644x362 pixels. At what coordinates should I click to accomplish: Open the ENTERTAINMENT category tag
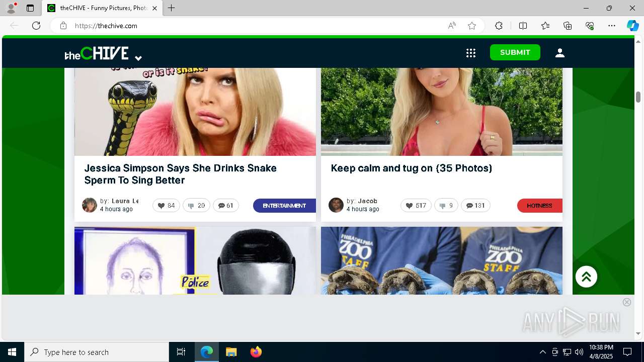284,206
